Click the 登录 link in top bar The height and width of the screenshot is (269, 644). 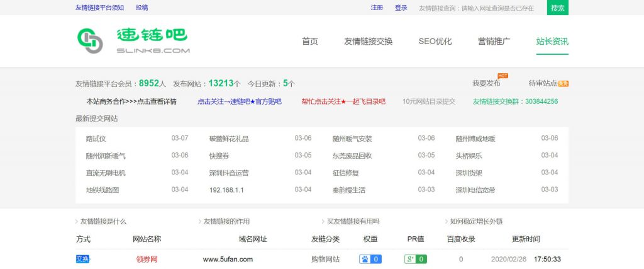[x=401, y=8]
